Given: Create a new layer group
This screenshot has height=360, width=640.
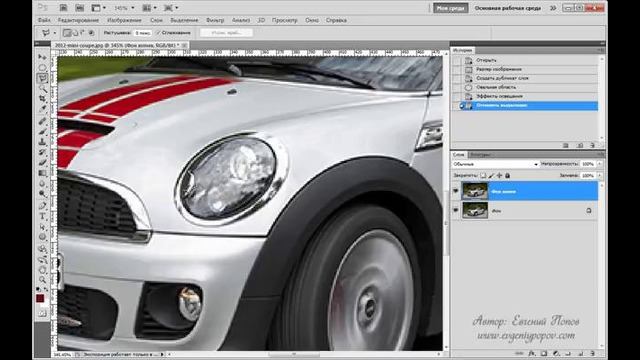Looking at the screenshot, I should point(568,353).
